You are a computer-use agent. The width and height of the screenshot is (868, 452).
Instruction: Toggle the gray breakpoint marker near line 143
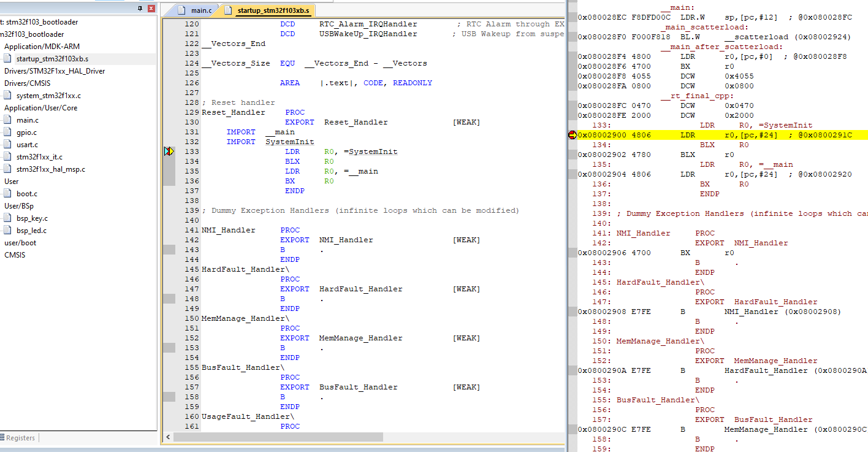168,249
